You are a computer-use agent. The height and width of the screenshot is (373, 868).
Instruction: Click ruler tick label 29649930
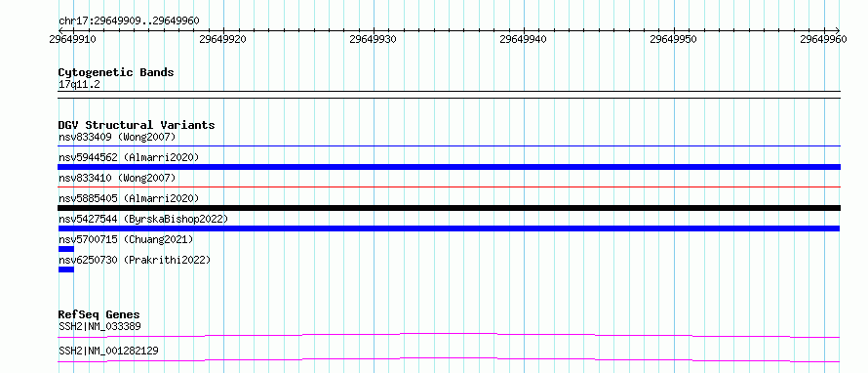(x=374, y=39)
